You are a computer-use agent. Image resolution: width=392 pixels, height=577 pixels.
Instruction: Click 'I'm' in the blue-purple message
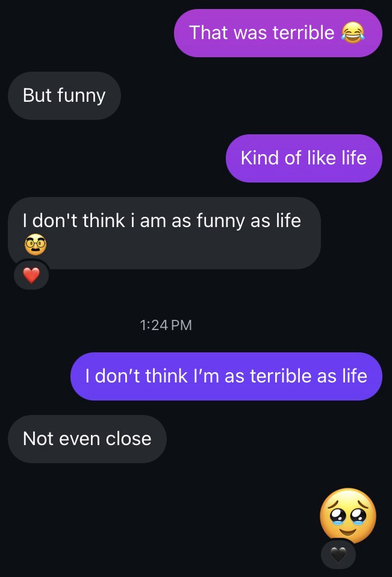[x=207, y=376]
